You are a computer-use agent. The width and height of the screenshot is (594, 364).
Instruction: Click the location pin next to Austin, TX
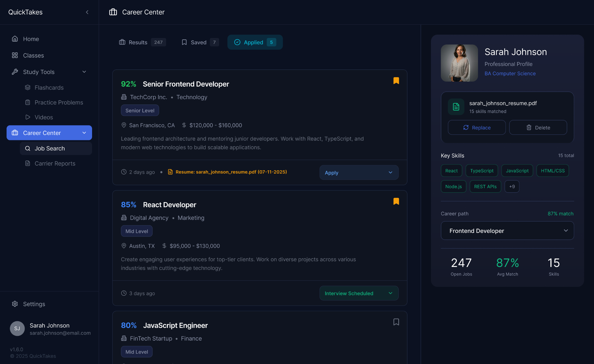[124, 246]
